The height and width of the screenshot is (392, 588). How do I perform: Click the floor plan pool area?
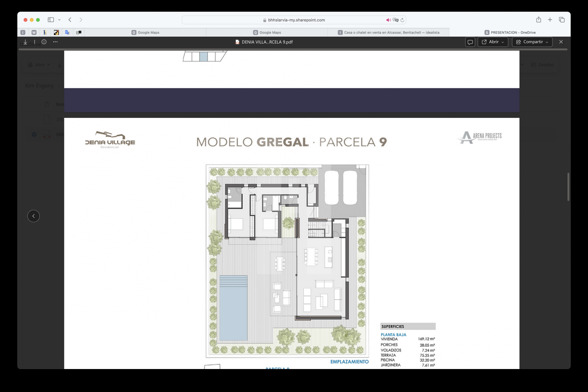233,308
